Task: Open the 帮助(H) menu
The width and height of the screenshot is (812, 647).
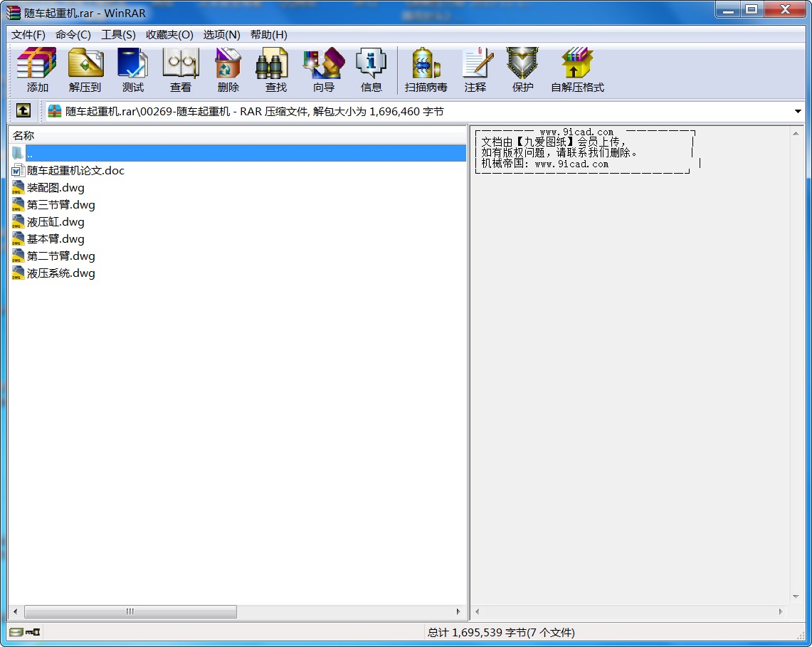Action: (x=269, y=35)
